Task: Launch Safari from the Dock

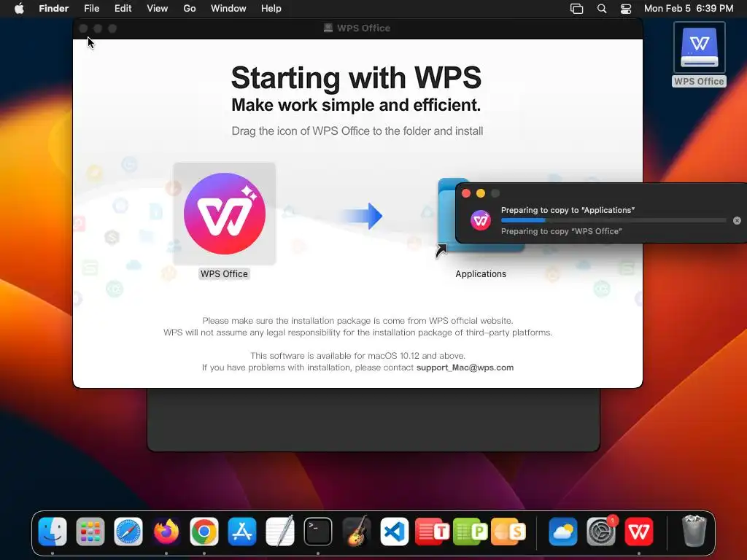Action: pos(128,532)
